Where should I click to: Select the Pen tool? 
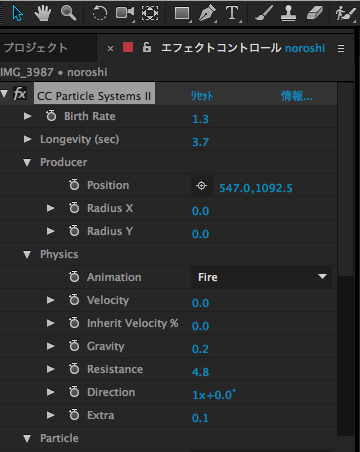click(x=207, y=14)
